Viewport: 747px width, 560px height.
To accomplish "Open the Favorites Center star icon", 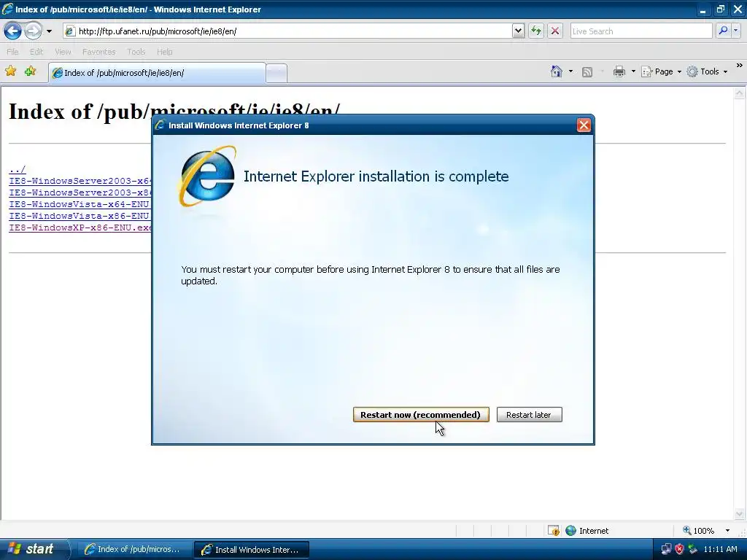I will click(x=10, y=71).
